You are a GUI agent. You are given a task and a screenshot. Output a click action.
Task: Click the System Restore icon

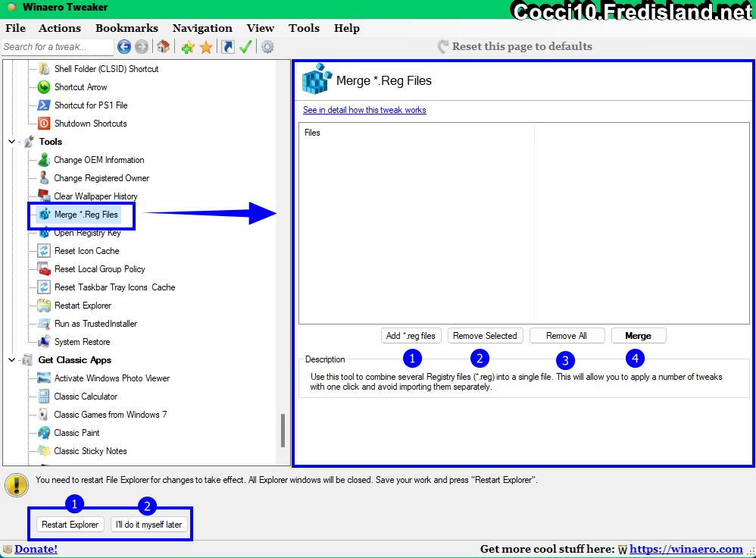coord(44,342)
